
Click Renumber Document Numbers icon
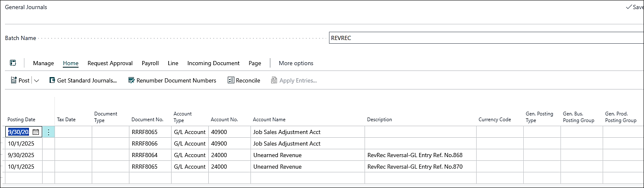pyautogui.click(x=131, y=80)
